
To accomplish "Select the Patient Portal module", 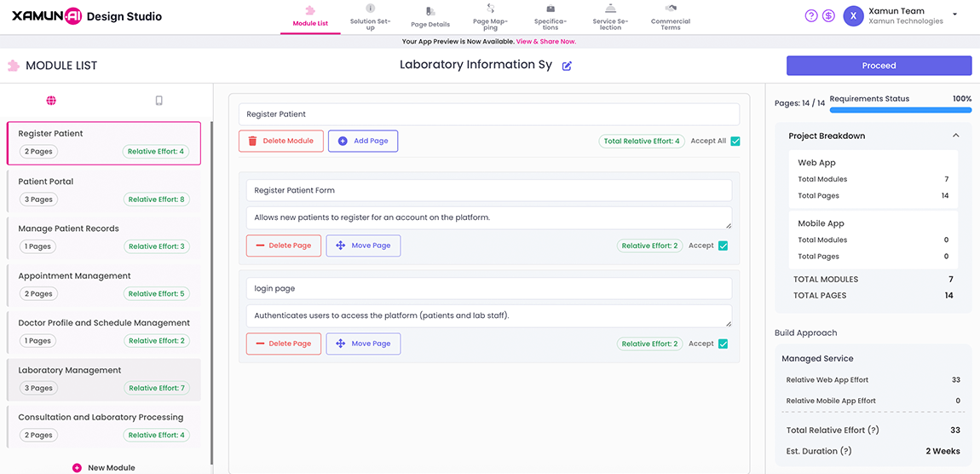I will coord(104,190).
